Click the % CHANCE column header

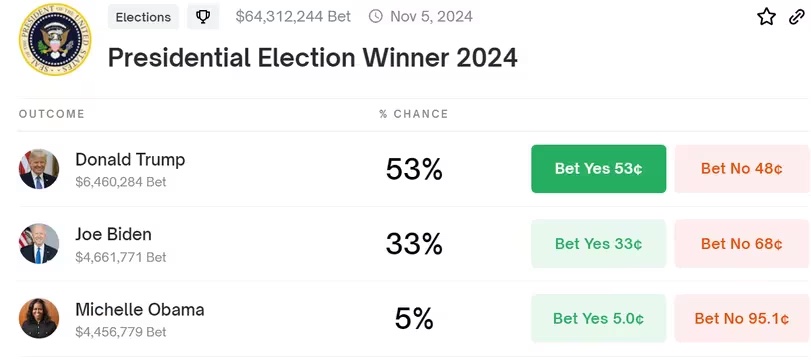coord(413,114)
